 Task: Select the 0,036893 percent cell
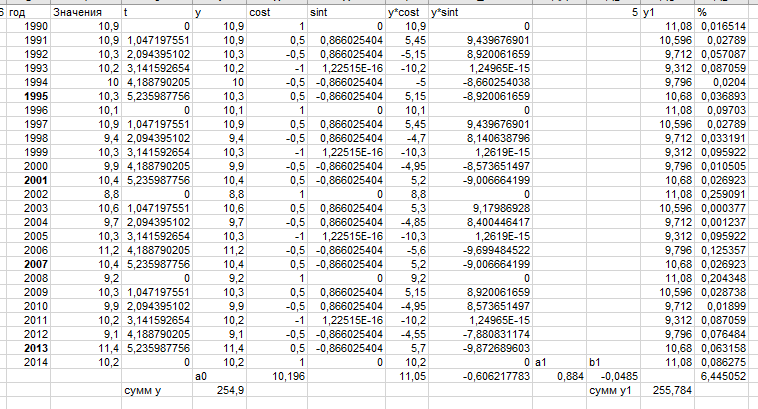point(722,96)
